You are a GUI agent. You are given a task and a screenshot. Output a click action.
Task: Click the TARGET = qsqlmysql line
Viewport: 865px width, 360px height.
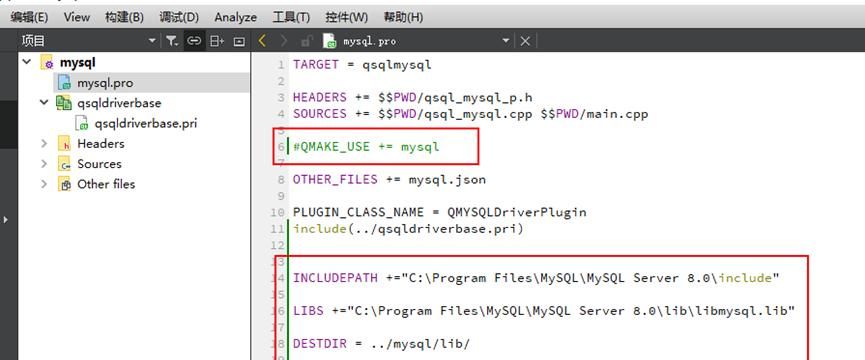coord(362,65)
